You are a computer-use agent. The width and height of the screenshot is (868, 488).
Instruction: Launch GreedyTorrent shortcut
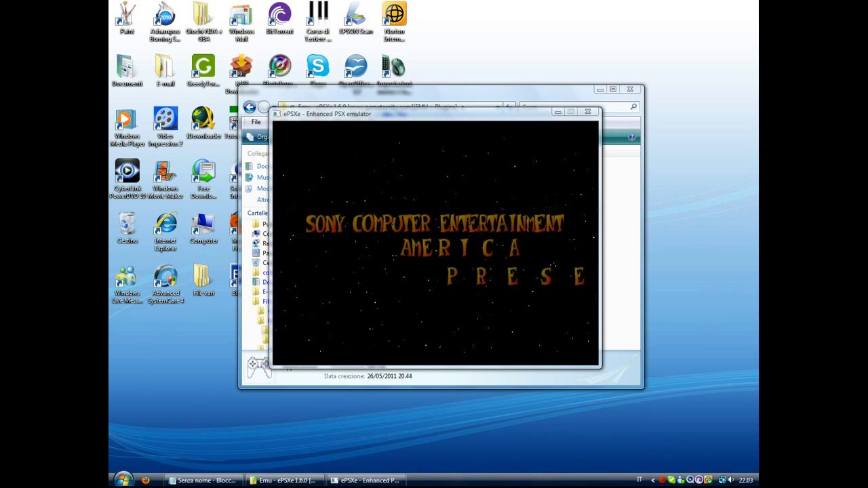[x=203, y=71]
